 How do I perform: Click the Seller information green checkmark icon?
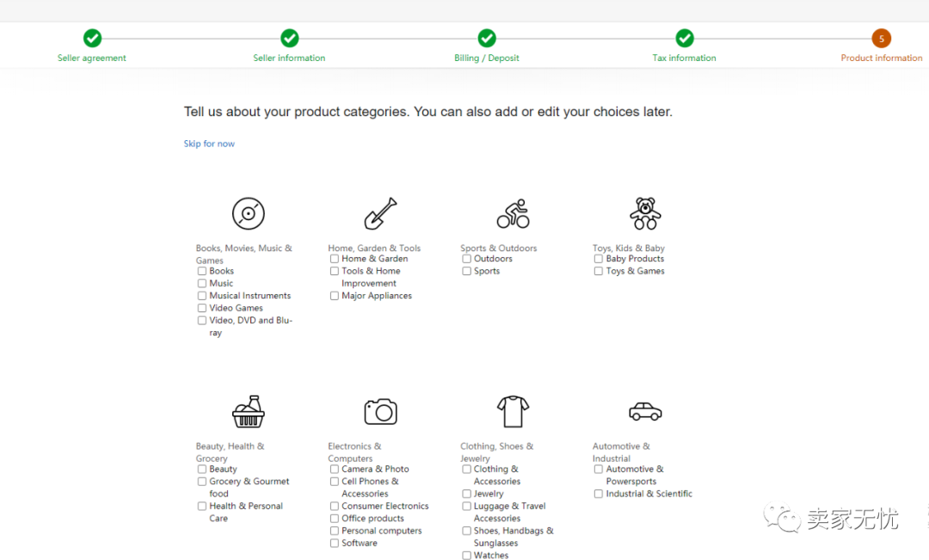pyautogui.click(x=289, y=38)
